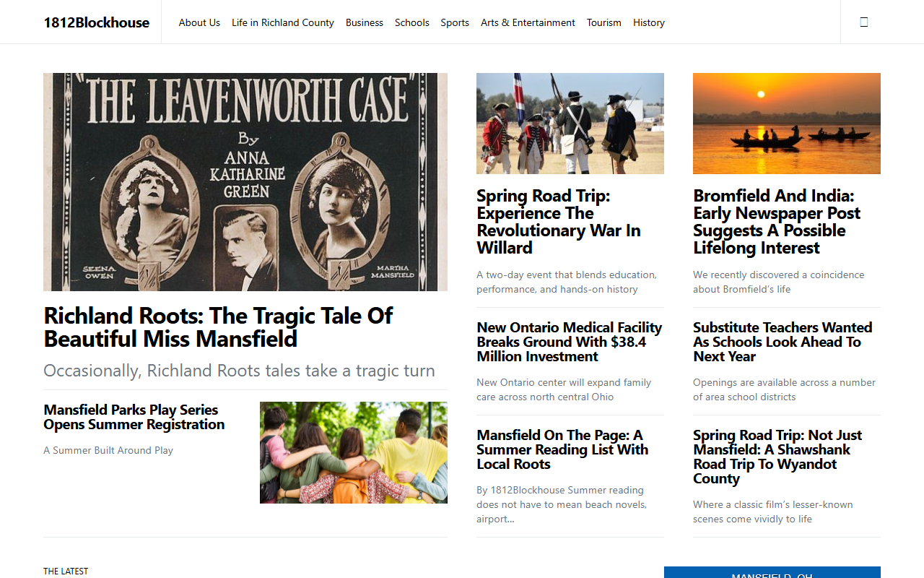Screen dimensions: 924x578
Task: Read the Tragic Tale Of Beautiful Miss Mansfield
Action: tap(218, 327)
